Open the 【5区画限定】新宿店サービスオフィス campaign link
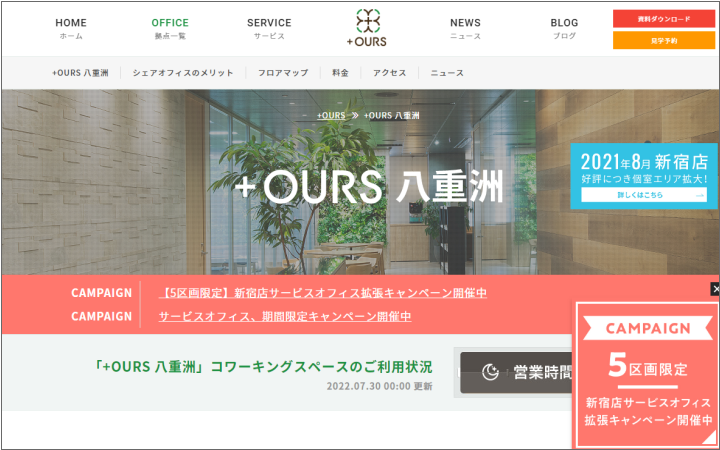The image size is (720, 450). (323, 292)
